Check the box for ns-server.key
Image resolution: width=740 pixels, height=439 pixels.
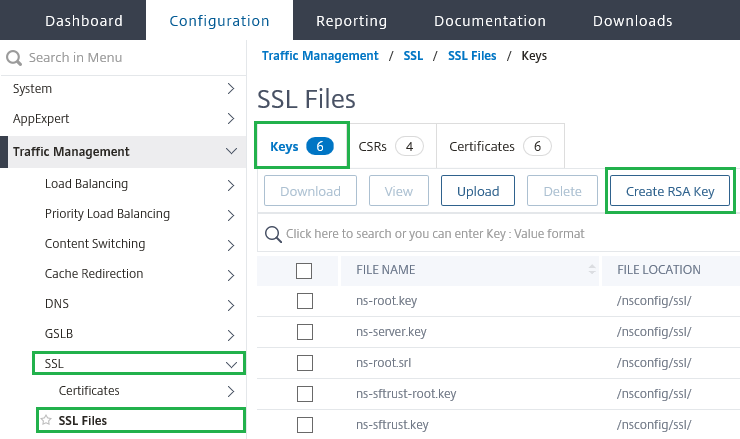click(304, 332)
